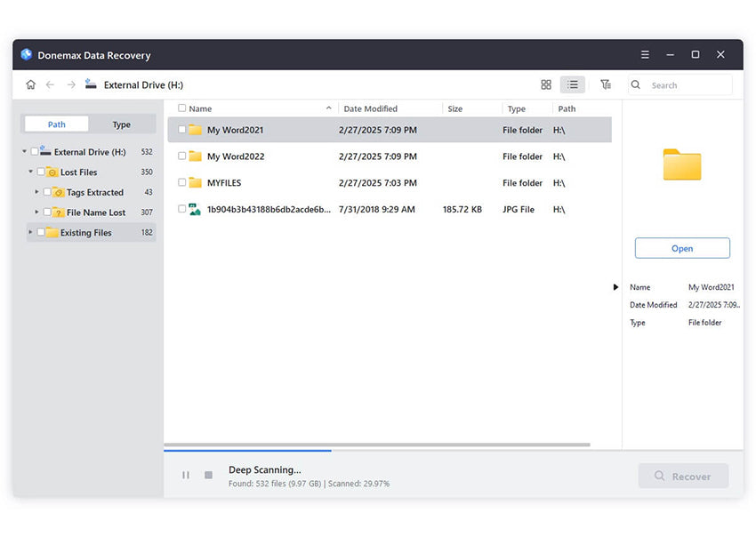This screenshot has height=537, width=756.
Task: Collapse the preview panel with black arrow
Action: pos(615,287)
